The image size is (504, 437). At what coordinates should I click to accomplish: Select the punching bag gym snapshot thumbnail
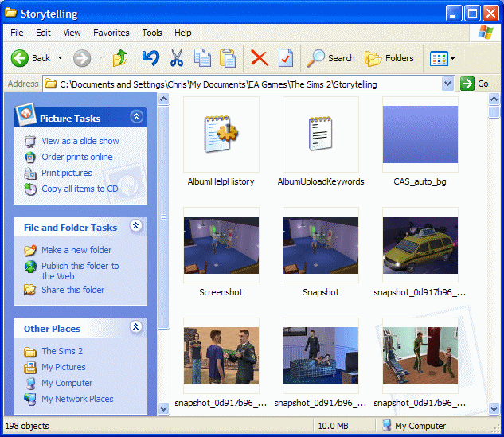[x=420, y=356]
